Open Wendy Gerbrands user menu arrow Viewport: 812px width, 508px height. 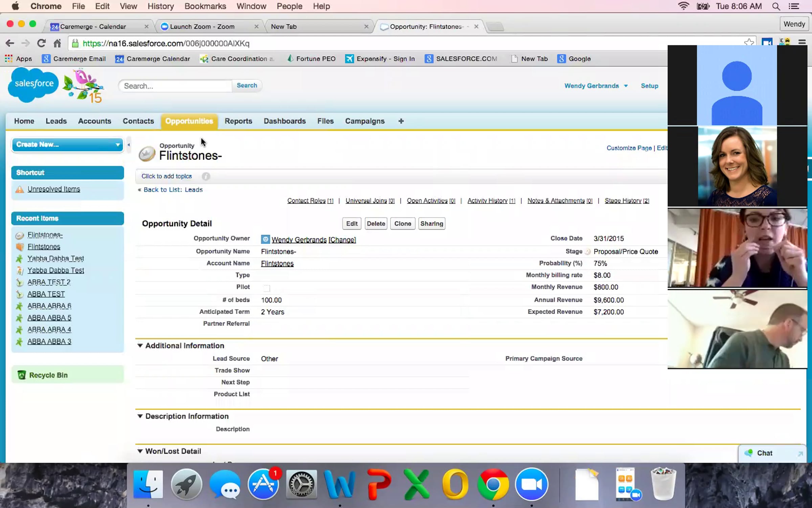click(x=626, y=86)
